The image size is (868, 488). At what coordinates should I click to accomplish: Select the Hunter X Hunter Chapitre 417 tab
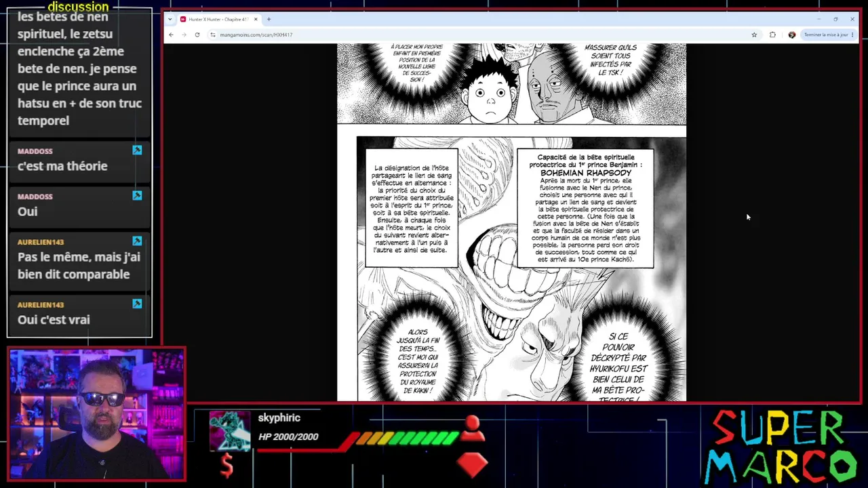click(x=218, y=19)
